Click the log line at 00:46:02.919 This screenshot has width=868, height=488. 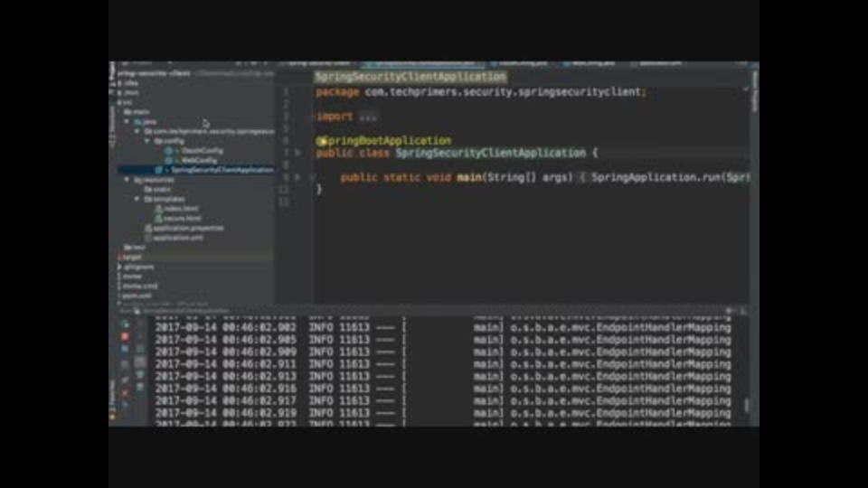[x=443, y=413]
